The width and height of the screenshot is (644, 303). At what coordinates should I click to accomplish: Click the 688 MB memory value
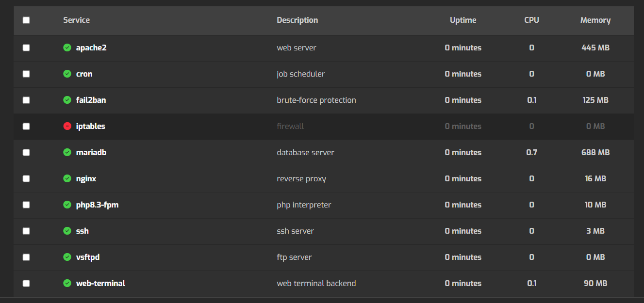595,152
